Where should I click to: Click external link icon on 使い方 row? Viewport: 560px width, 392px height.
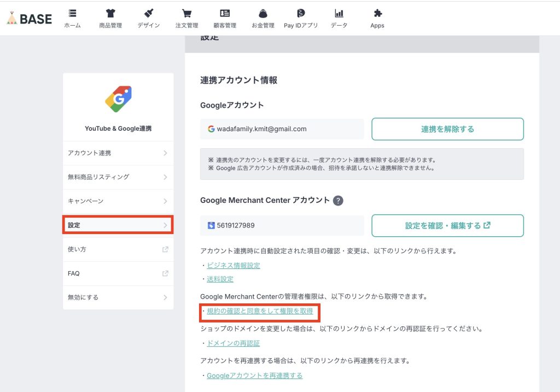click(x=165, y=249)
